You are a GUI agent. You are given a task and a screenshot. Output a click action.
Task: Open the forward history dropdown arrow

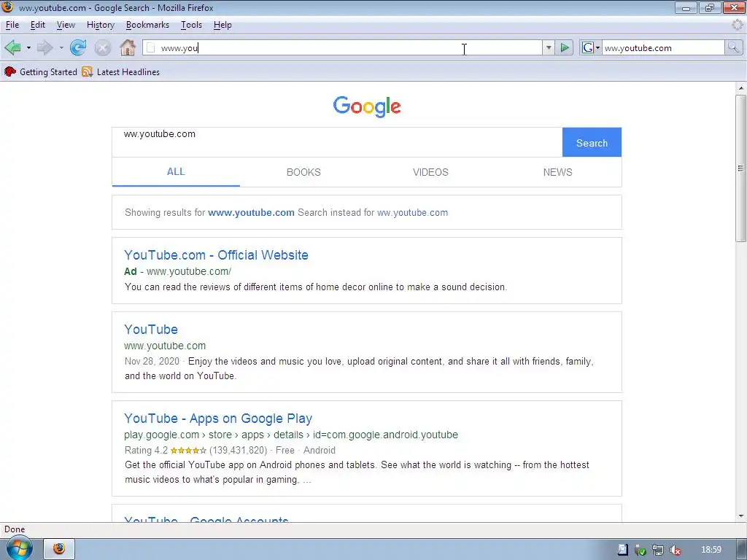pos(61,47)
